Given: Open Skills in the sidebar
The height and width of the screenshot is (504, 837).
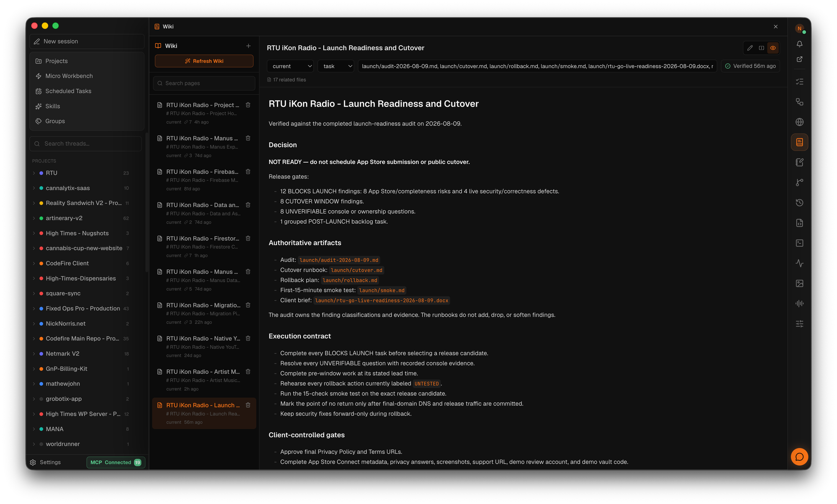Looking at the screenshot, I should point(87,106).
